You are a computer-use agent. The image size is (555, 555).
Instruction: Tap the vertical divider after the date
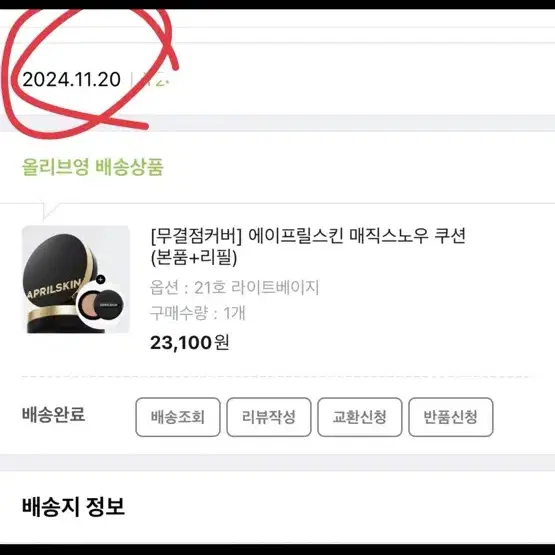click(x=131, y=79)
